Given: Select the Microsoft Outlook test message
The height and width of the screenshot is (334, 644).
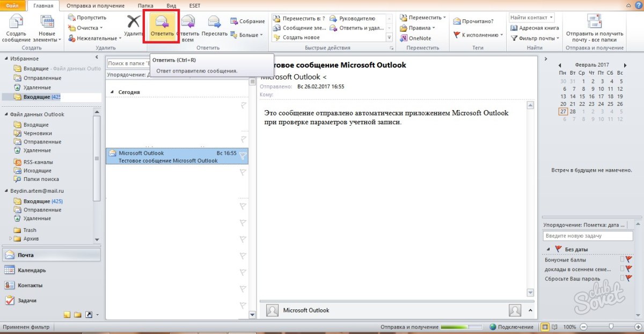Looking at the screenshot, I should (177, 156).
